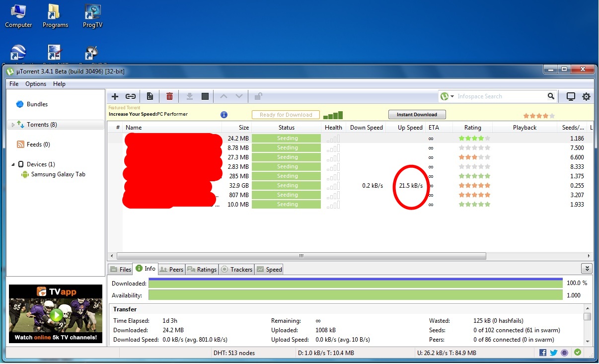Switch to the Trackers tab
Viewport: 599px width, 364px height.
click(x=236, y=270)
